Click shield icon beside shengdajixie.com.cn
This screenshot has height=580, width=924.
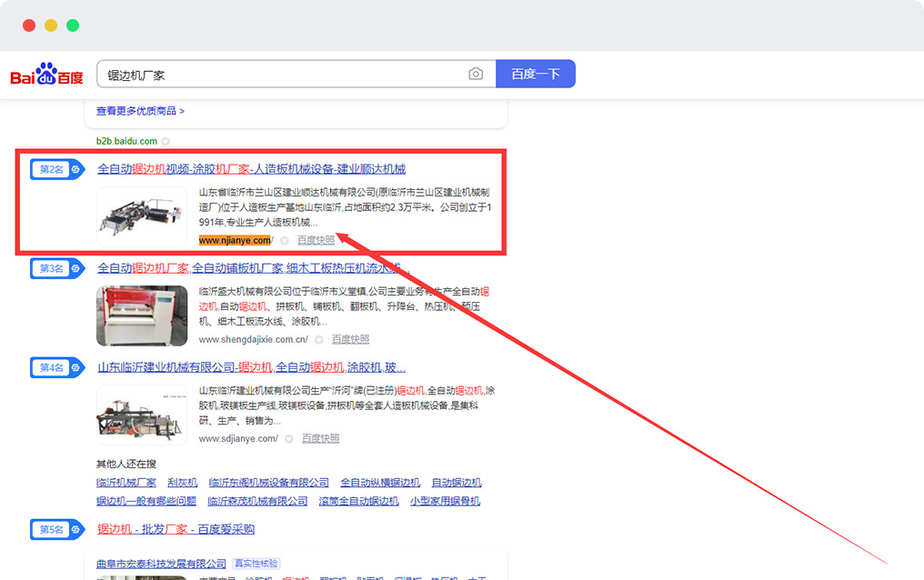click(319, 340)
